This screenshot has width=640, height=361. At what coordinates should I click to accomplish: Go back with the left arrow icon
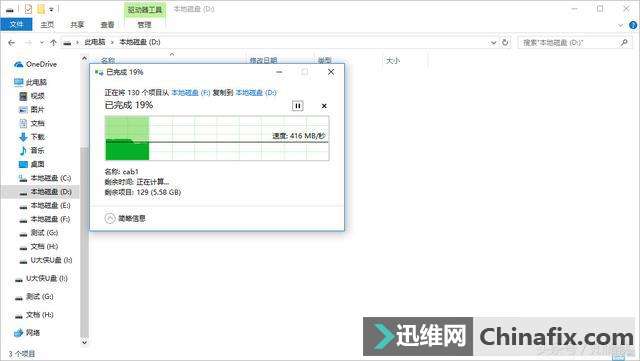tap(11, 42)
